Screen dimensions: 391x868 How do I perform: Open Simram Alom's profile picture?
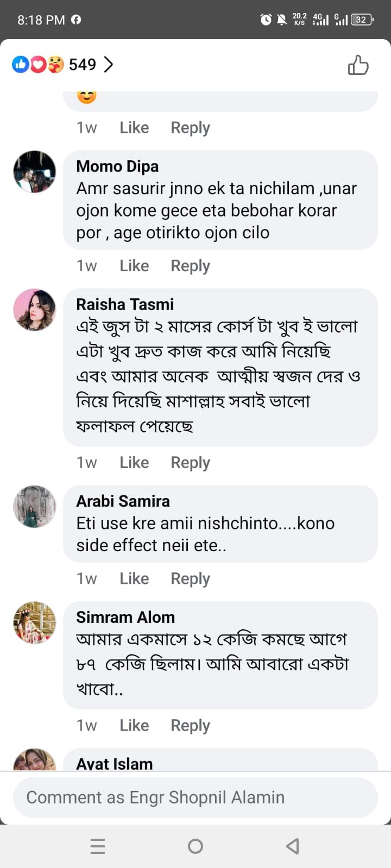(x=35, y=623)
